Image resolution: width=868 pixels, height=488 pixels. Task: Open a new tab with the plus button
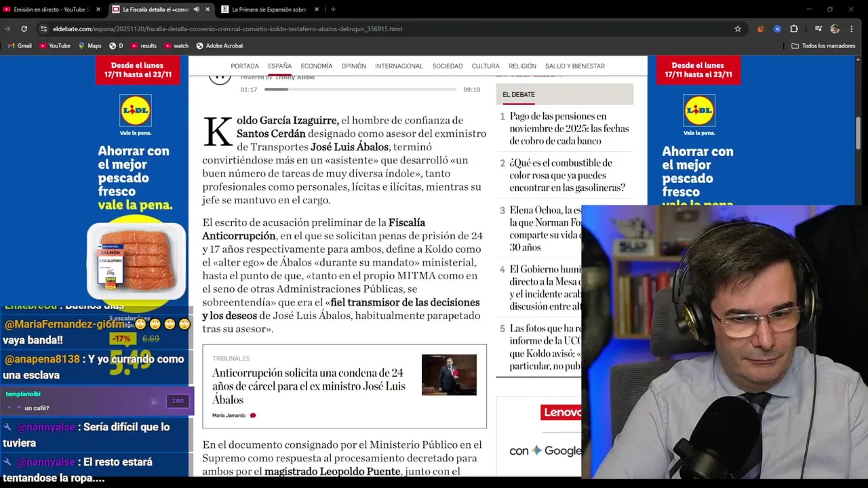click(333, 9)
